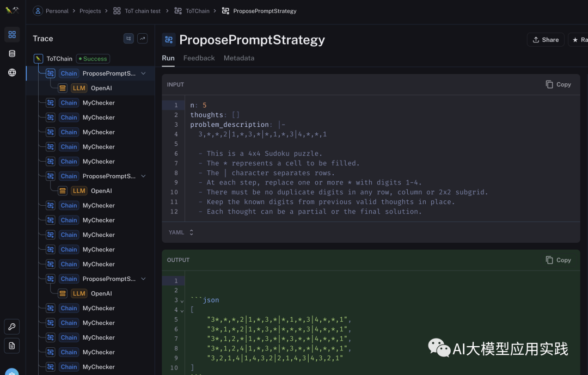
Task: Click line 'At each step, replace one or more *'
Action: (310, 182)
